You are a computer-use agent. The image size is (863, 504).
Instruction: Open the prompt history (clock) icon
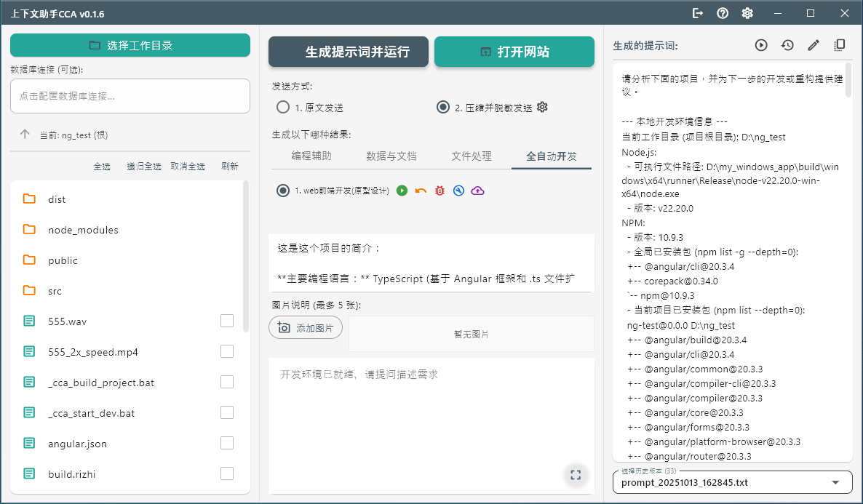tap(787, 44)
